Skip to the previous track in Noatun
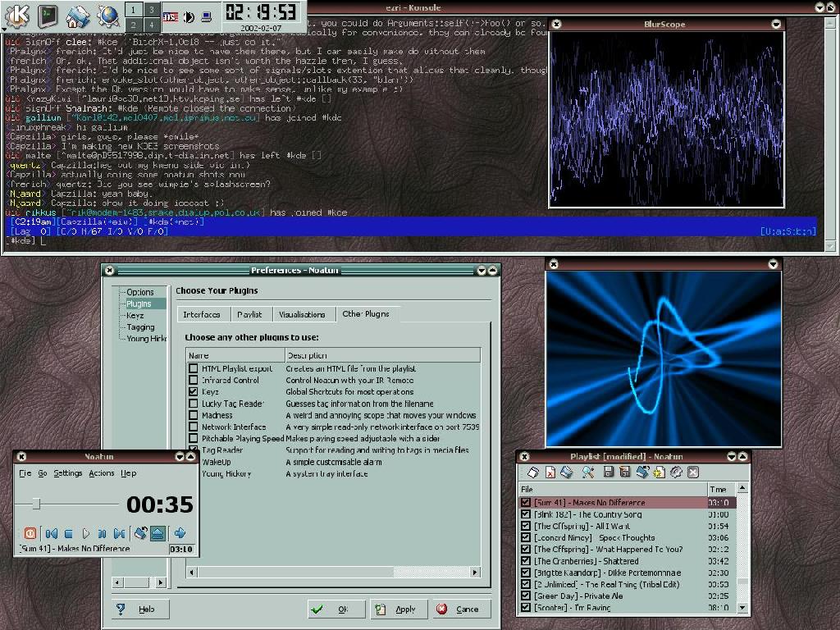Image resolution: width=840 pixels, height=630 pixels. point(52,533)
